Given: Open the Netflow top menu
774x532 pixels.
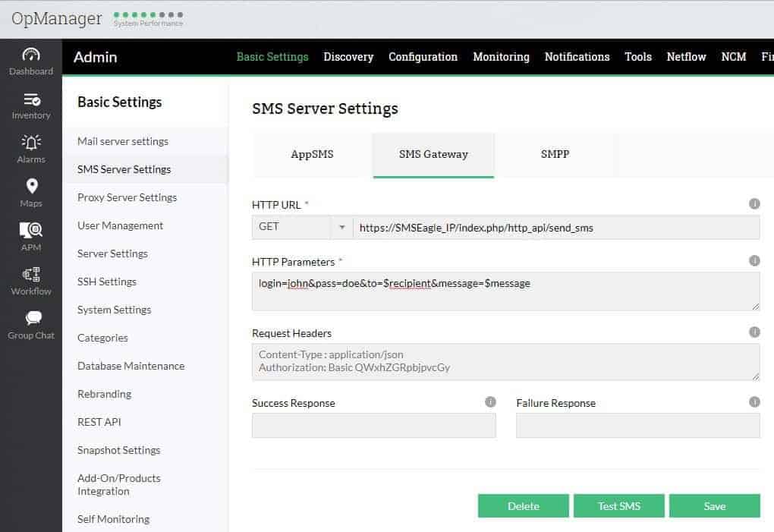Looking at the screenshot, I should point(686,57).
